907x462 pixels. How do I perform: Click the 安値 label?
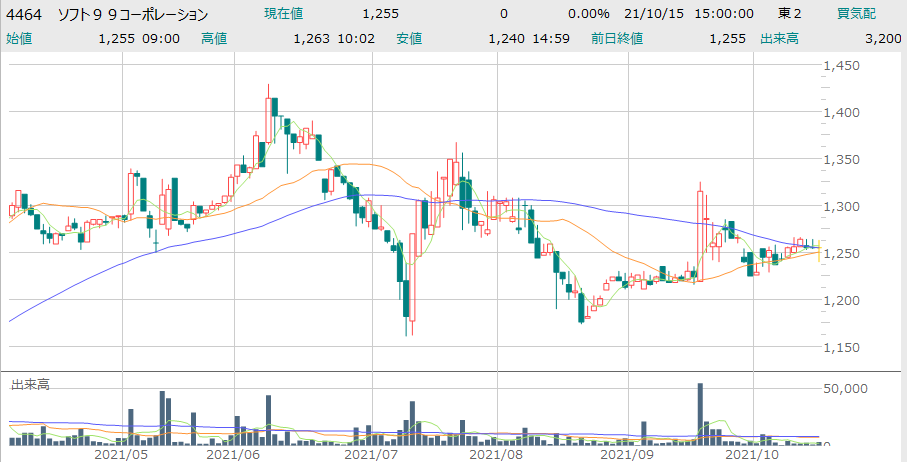(409, 38)
